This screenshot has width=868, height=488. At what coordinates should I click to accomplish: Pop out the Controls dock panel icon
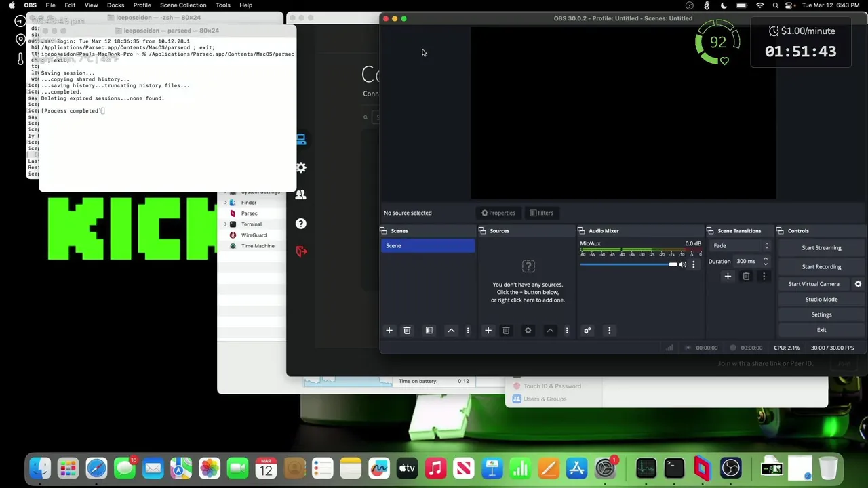tap(781, 231)
